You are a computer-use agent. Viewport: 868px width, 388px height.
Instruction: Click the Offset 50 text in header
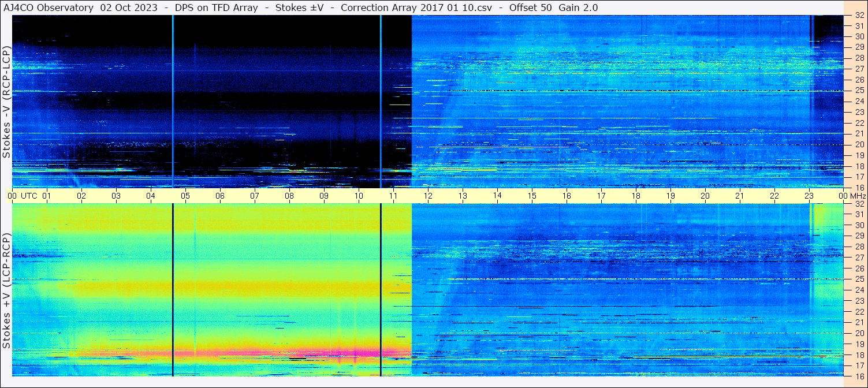pyautogui.click(x=530, y=8)
